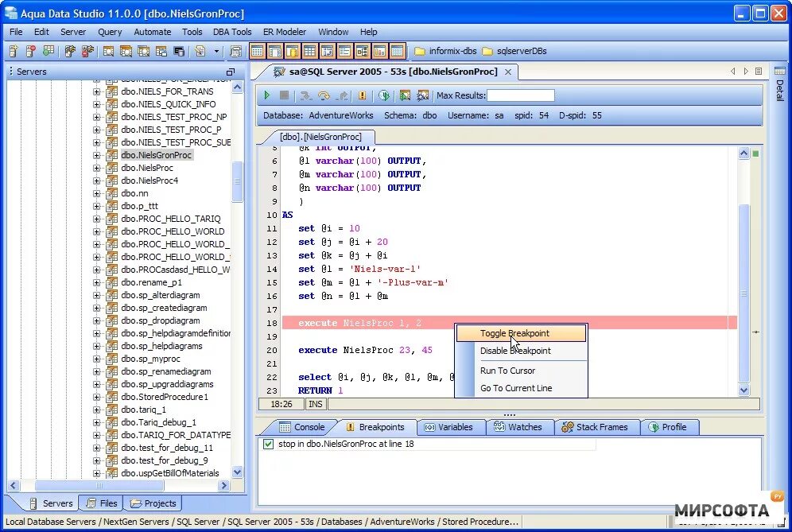This screenshot has height=532, width=792.
Task: Click the first orange-highlighted table tool icon
Action: 258,51
